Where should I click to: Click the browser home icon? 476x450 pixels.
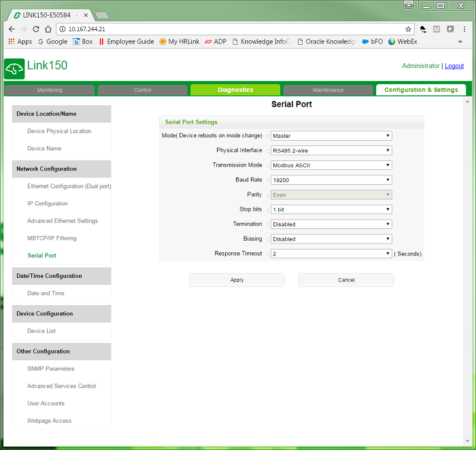pos(48,29)
